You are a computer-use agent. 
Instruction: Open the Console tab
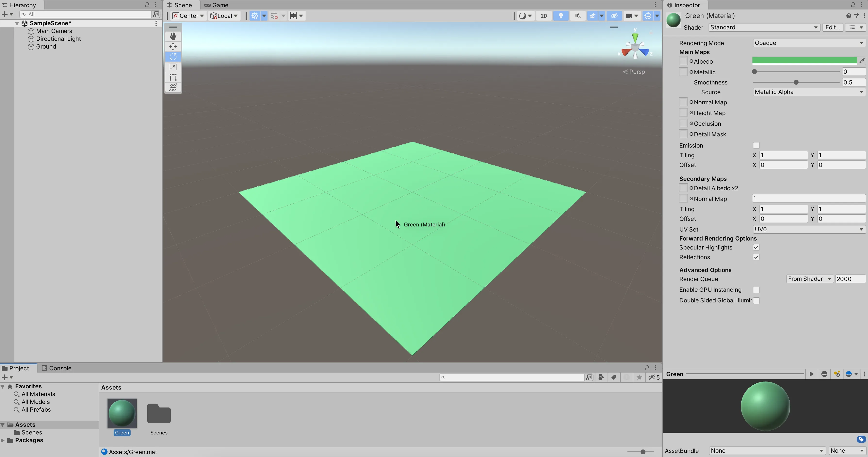point(57,368)
